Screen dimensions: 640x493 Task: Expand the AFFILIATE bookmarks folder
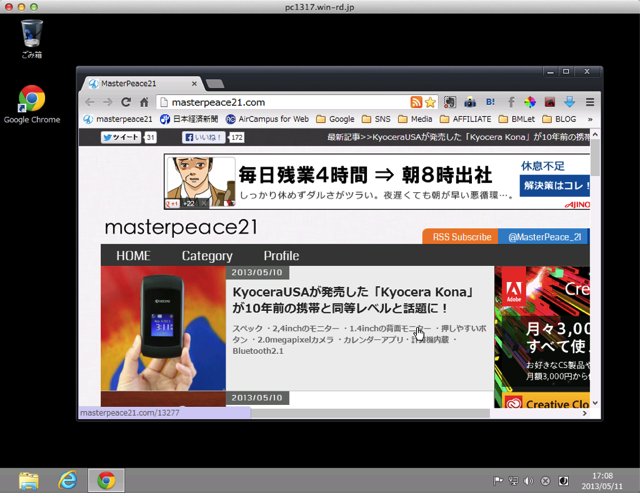[x=466, y=119]
